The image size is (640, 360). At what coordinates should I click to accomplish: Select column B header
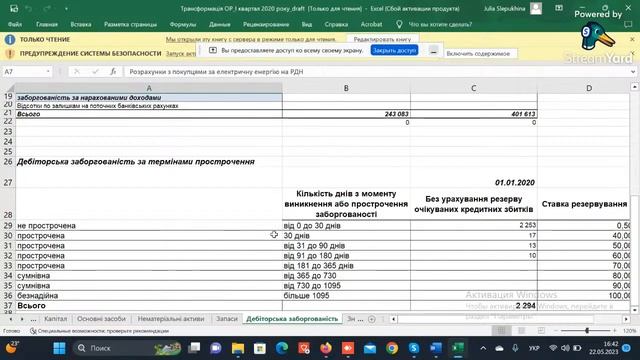pos(346,88)
